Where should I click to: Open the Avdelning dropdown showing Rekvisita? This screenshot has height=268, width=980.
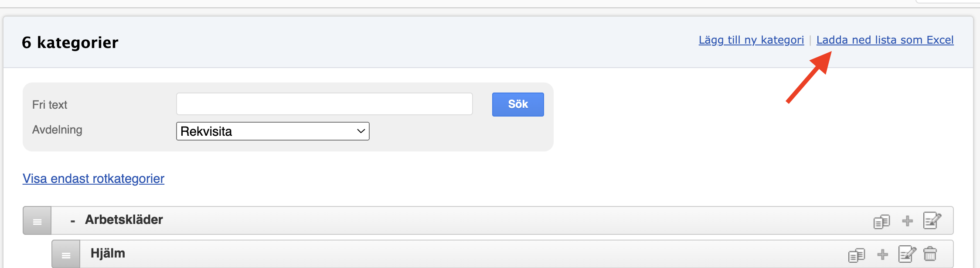(x=273, y=131)
